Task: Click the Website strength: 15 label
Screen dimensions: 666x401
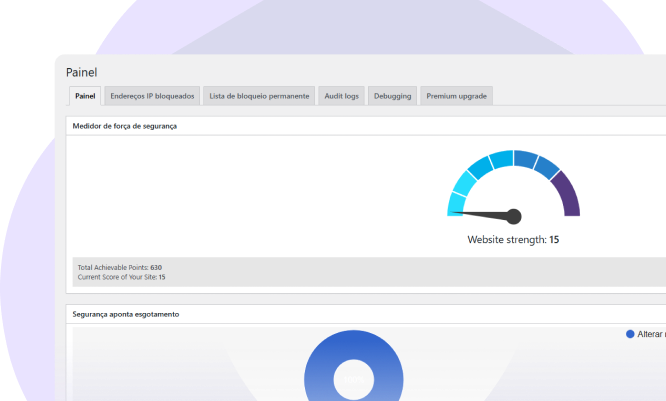Action: pos(513,240)
